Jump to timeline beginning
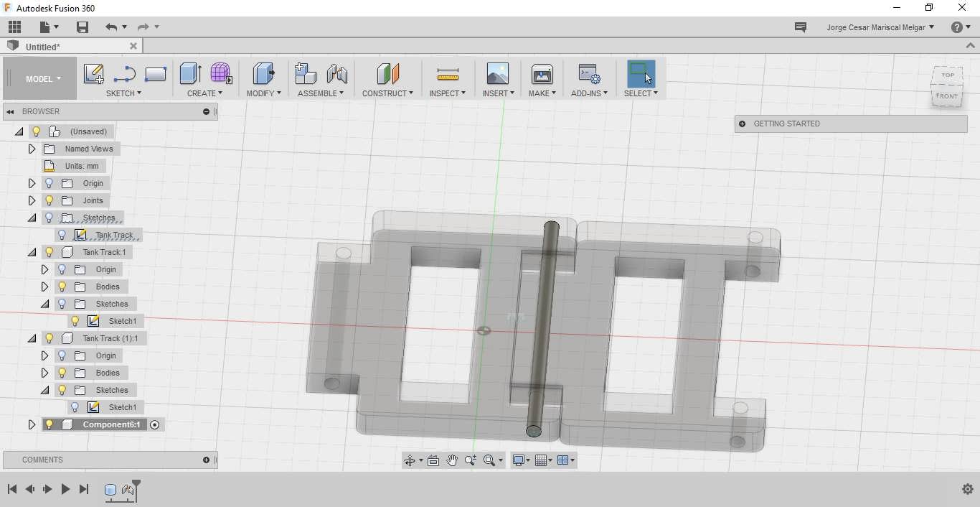Screen dimensions: 980x507 [x=11, y=489]
